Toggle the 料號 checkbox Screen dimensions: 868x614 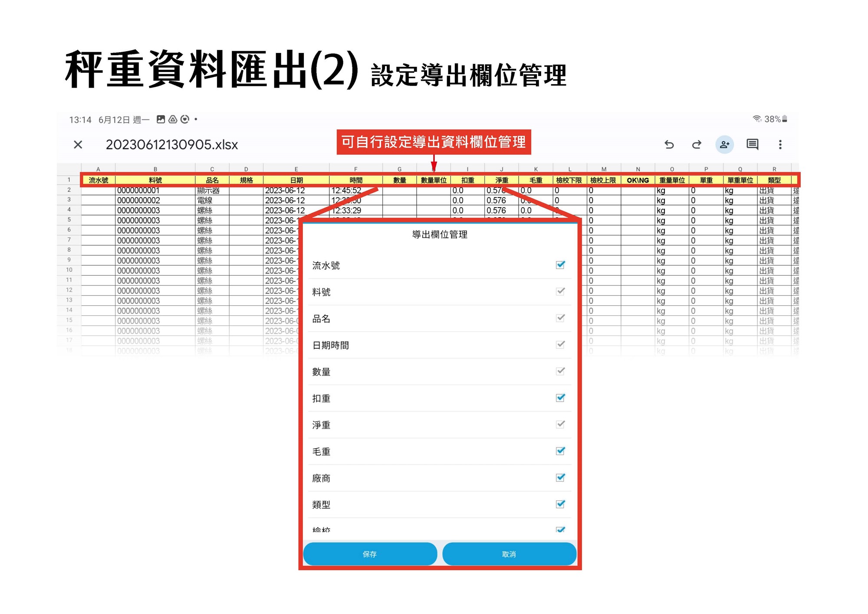560,291
